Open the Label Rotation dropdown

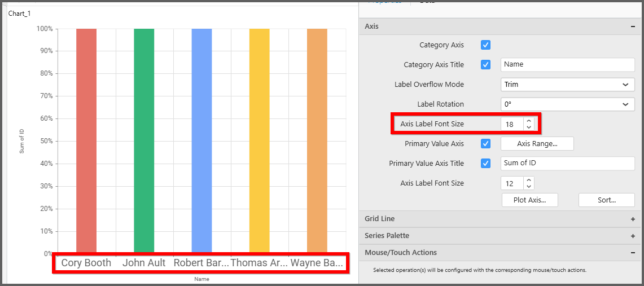point(567,104)
